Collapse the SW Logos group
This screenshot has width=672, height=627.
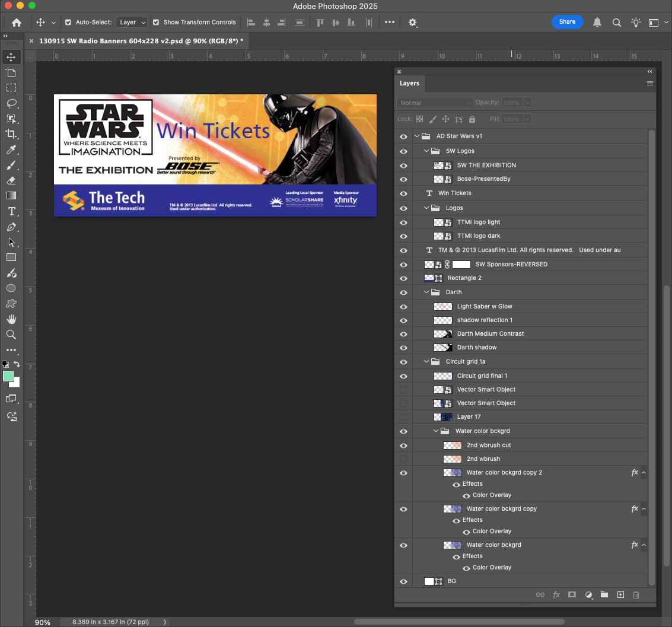(x=426, y=151)
